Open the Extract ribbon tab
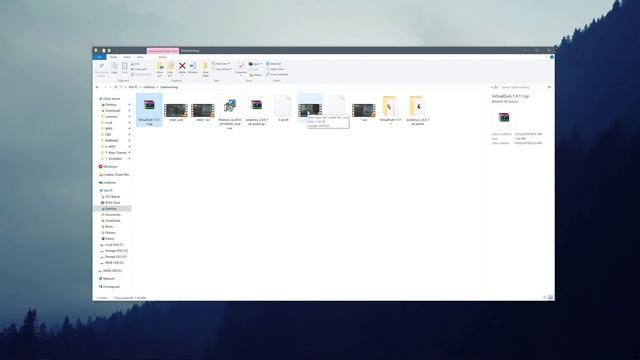The width and height of the screenshot is (640, 360). pos(162,57)
